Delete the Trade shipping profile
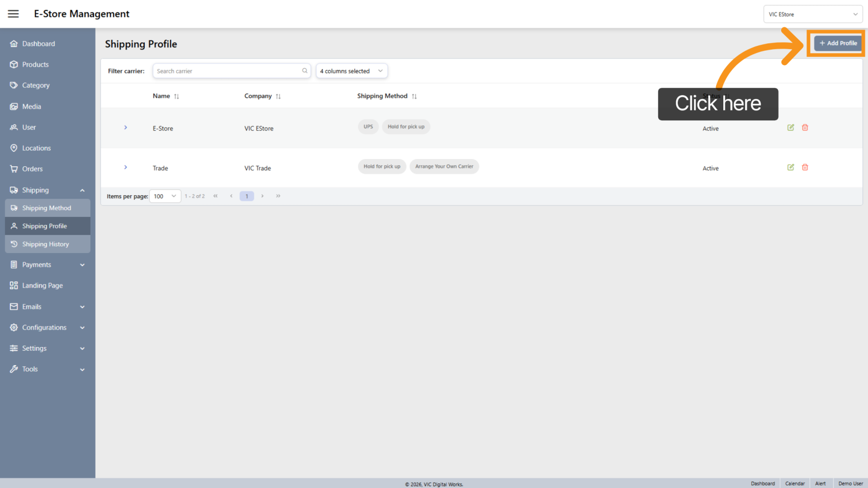Viewport: 868px width, 488px height. coord(805,167)
